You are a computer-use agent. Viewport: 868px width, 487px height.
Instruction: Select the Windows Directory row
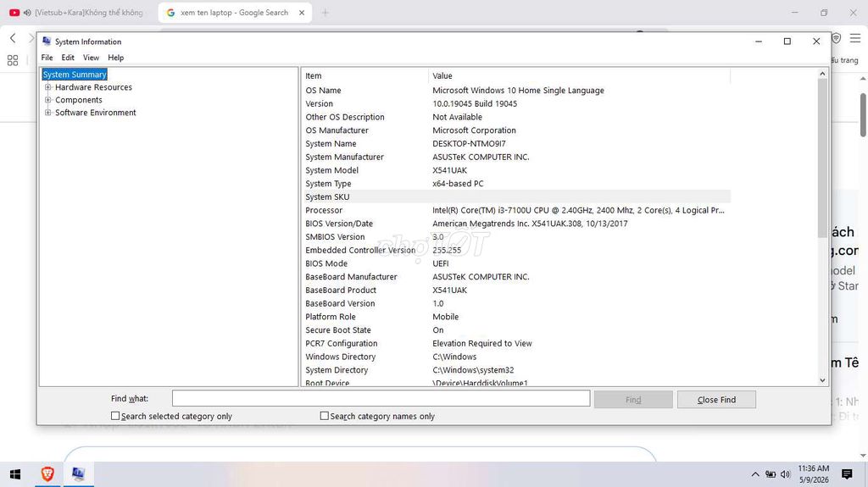tap(516, 357)
